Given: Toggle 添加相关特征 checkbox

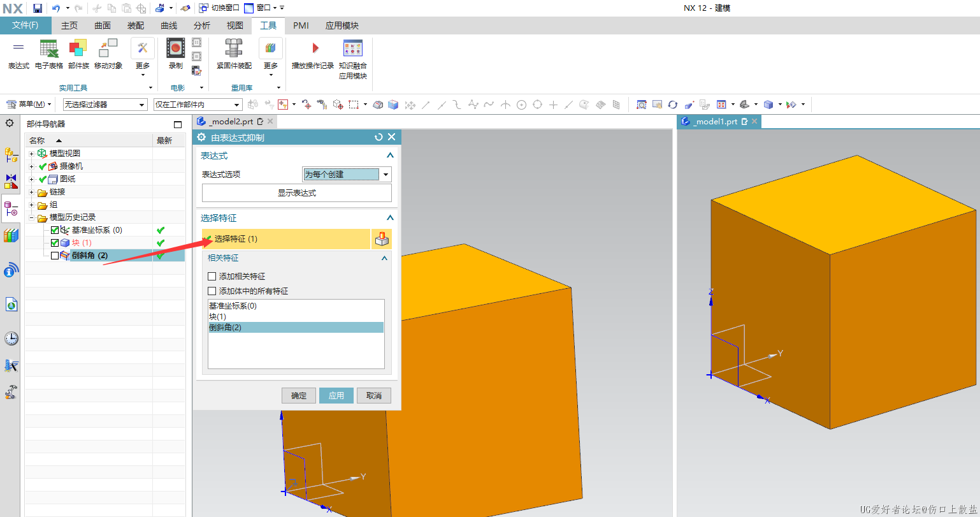Looking at the screenshot, I should pos(212,277).
